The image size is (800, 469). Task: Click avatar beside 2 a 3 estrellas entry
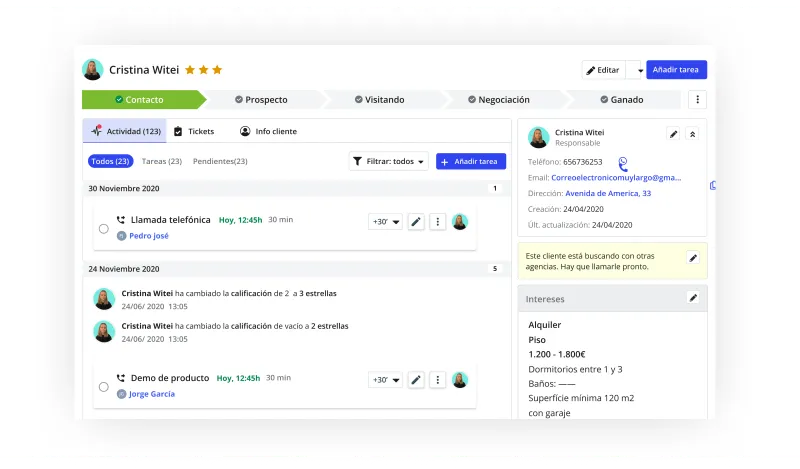(104, 299)
